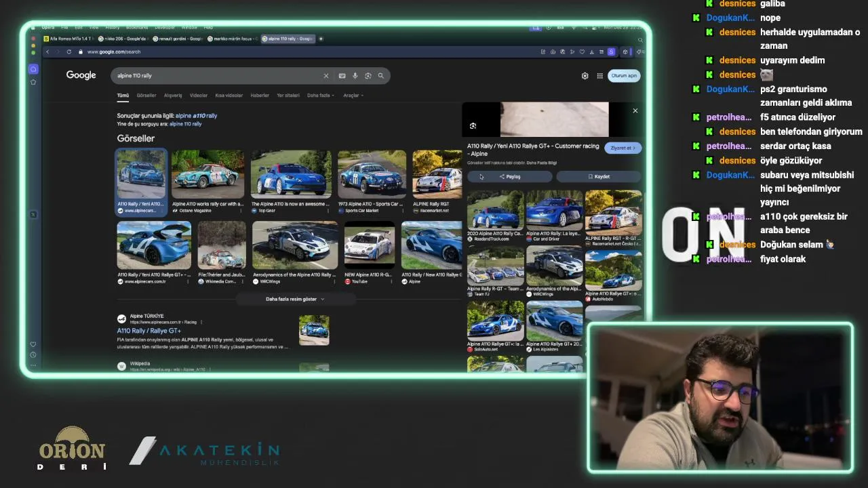The image size is (868, 488).
Task: Open the RoadandTrack 2020 Alpine A110 Rally thumbnail
Action: pyautogui.click(x=496, y=209)
